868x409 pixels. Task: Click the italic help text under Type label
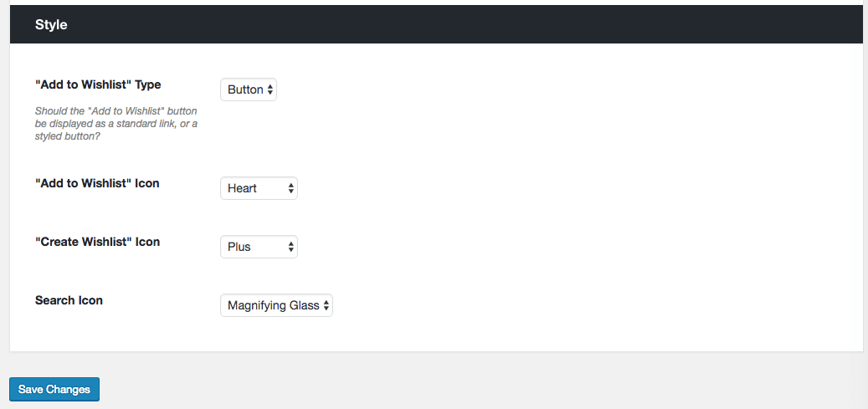(x=116, y=122)
